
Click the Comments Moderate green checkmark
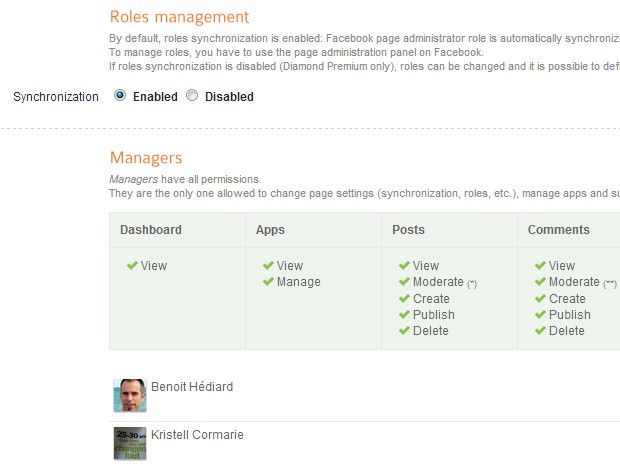point(540,282)
